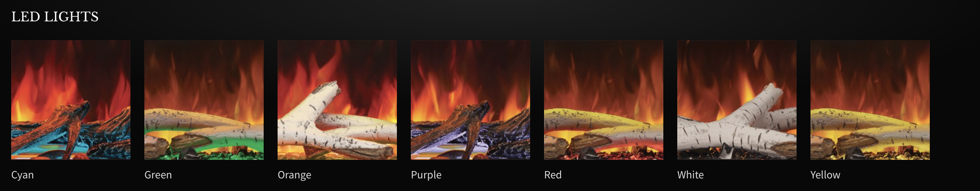The image size is (980, 191).
Task: Click the LED LIGHTS section heading
Action: (55, 17)
